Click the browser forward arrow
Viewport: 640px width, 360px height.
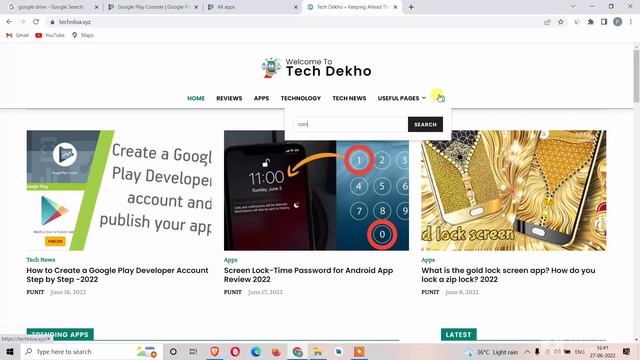pos(22,22)
